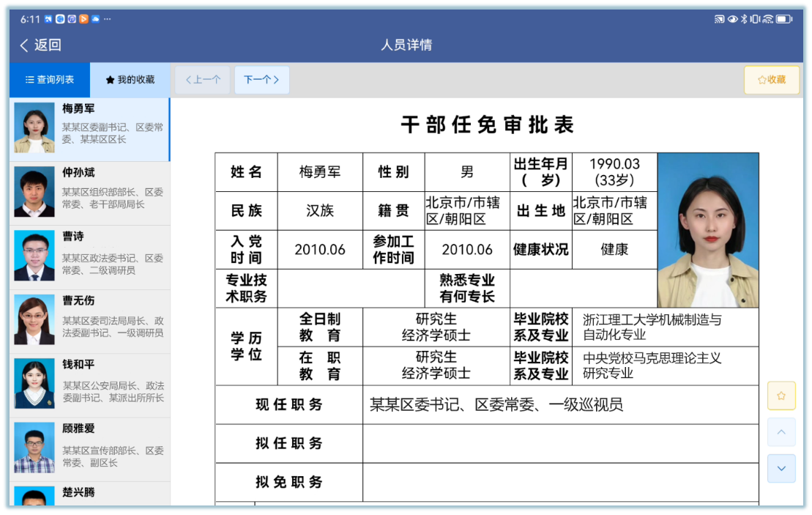The height and width of the screenshot is (515, 812).
Task: Select 钱和平 in the person list
Action: (x=89, y=386)
